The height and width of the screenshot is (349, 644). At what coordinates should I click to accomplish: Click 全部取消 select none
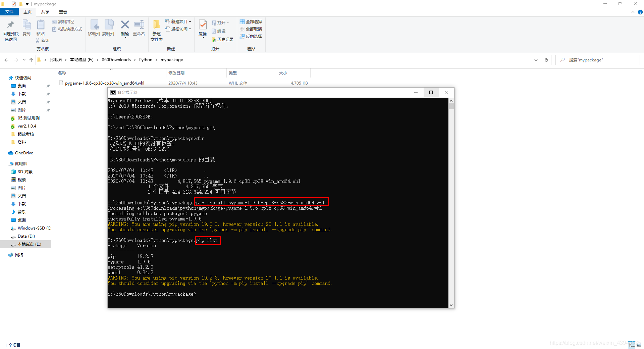coord(251,29)
